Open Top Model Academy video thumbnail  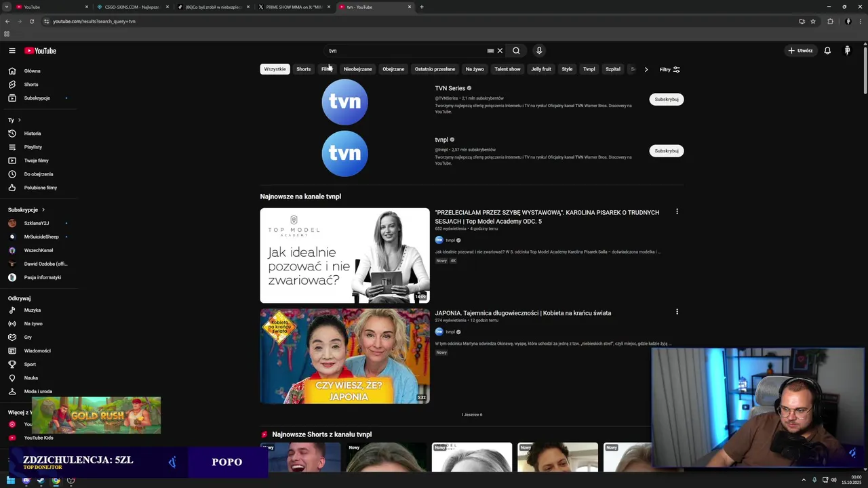(344, 256)
